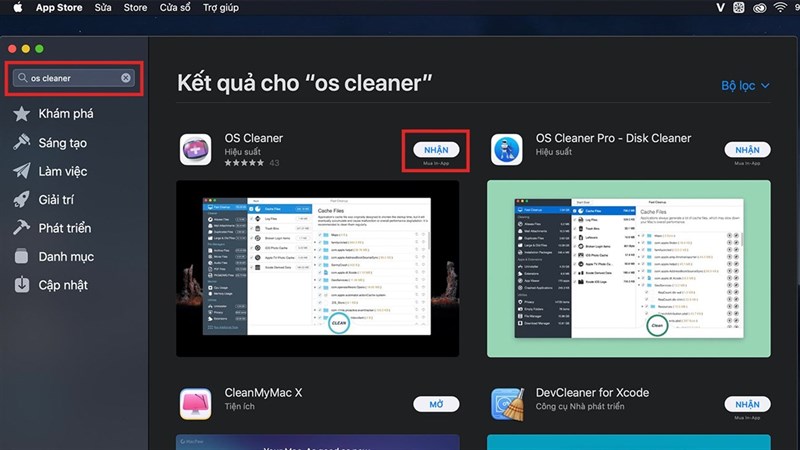The height and width of the screenshot is (450, 800).
Task: Click the search field containing os cleaner
Action: coord(74,78)
